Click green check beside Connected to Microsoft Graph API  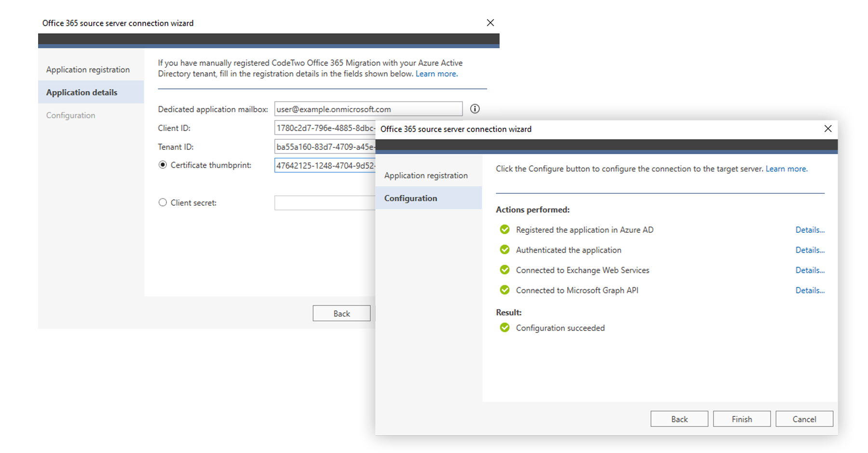coord(505,290)
